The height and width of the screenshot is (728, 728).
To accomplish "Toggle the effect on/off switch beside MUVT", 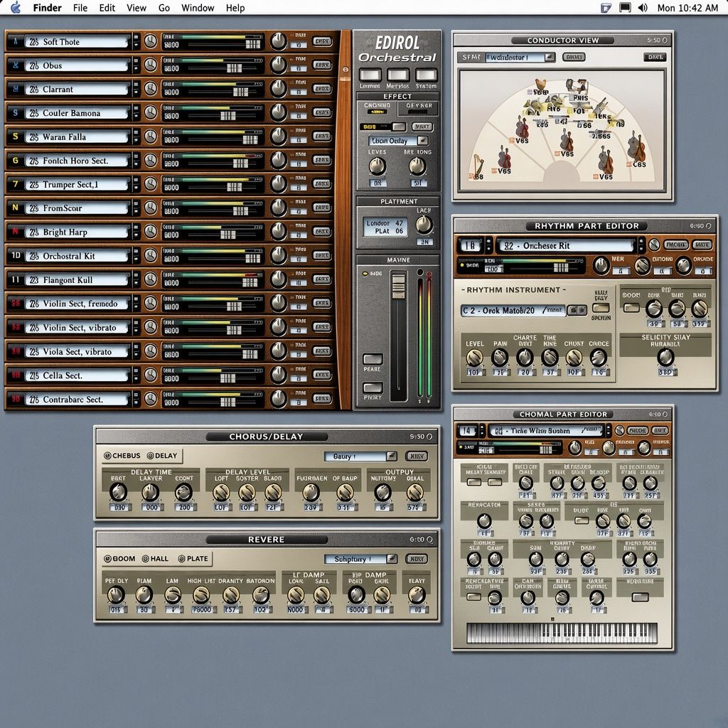I will pyautogui.click(x=399, y=127).
